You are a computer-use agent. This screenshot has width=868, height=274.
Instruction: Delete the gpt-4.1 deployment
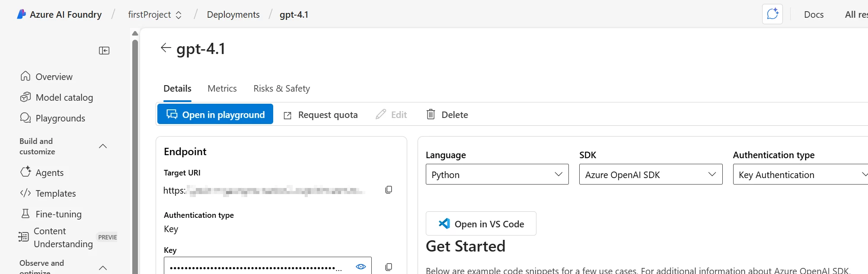point(447,115)
